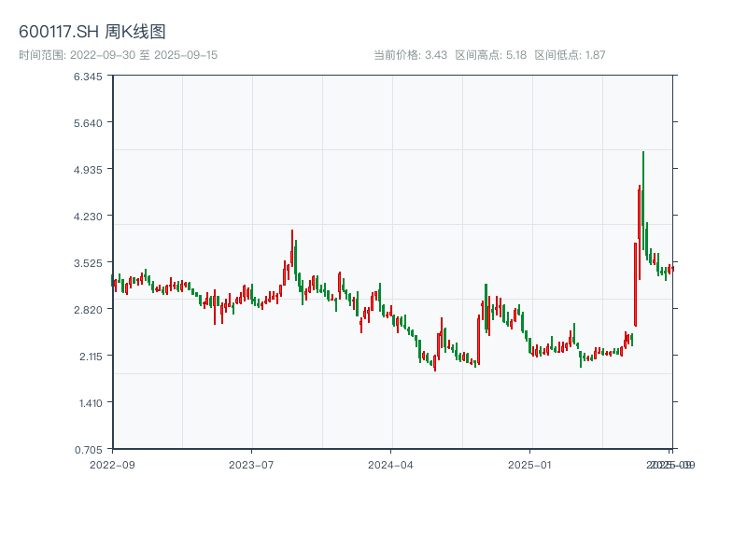The height and width of the screenshot is (560, 747).
Task: Click y-axis label 3.525
Action: (88, 263)
